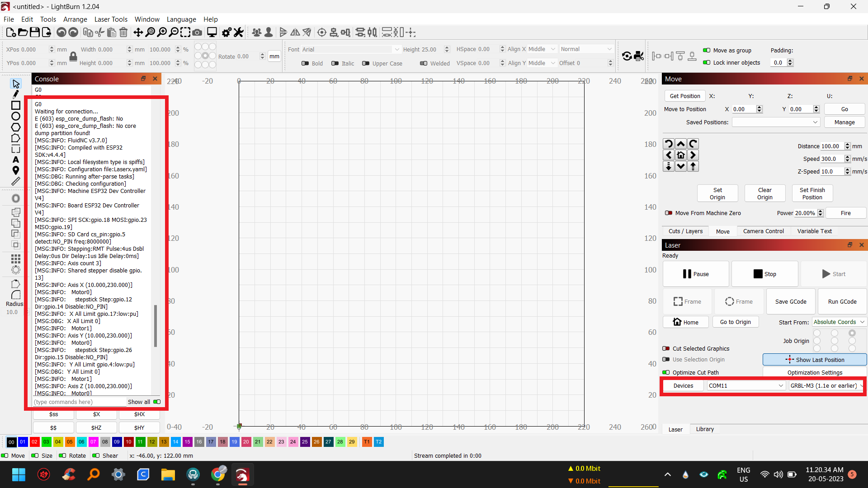Select the Draw Rectangle tool

point(15,105)
